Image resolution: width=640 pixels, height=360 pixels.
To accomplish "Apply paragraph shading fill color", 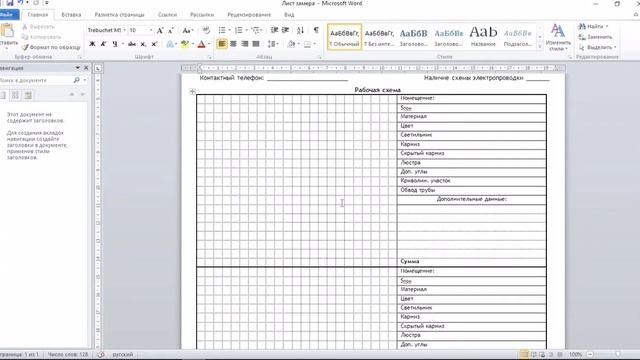I will (291, 44).
